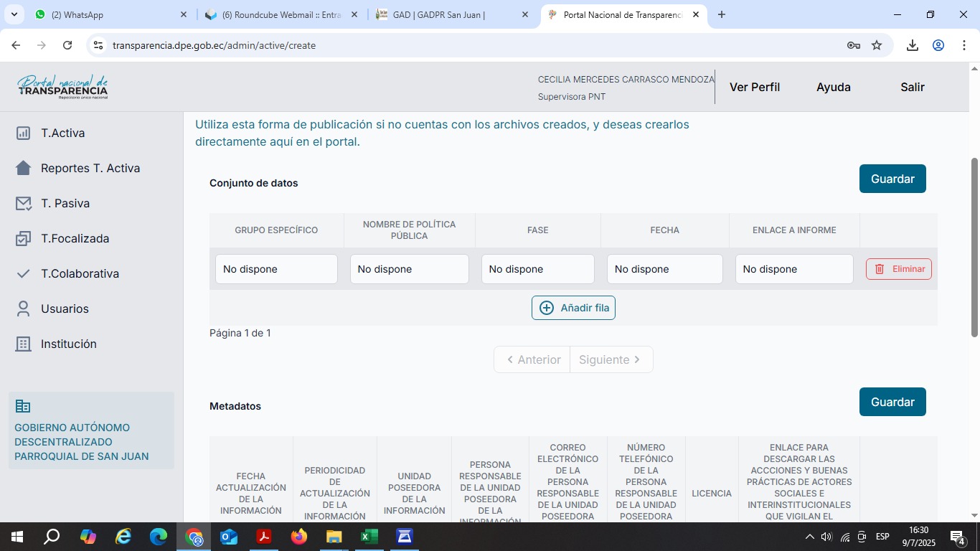This screenshot has height=551, width=980.
Task: Select the T.Focalizada sidebar icon
Action: (24, 239)
